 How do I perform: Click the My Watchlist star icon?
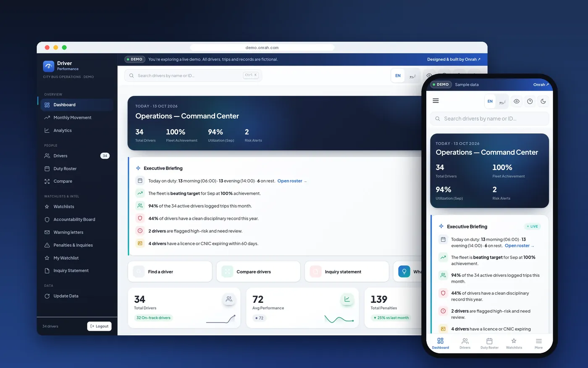47,258
